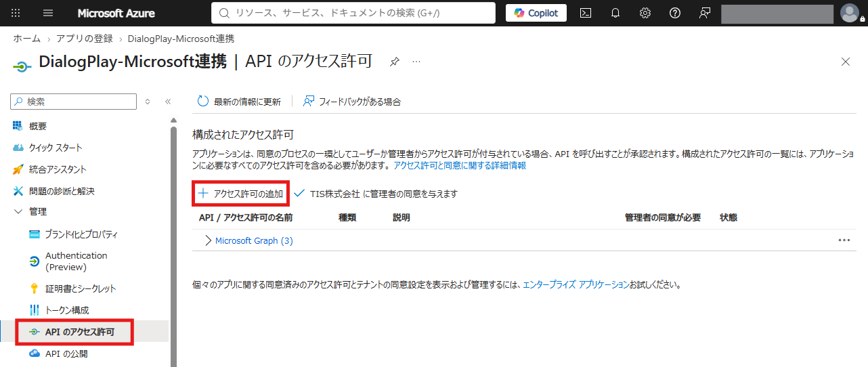868x367 pixels.
Task: Select API のアクセス許可 in the sidebar
Action: (x=80, y=332)
